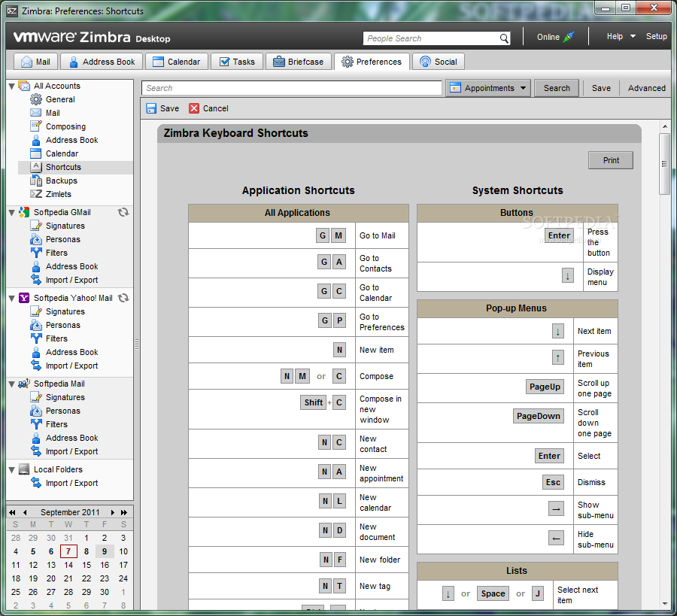This screenshot has height=616, width=677.
Task: Click Import / Export icon under Softpedia GMail
Action: pos(36,280)
